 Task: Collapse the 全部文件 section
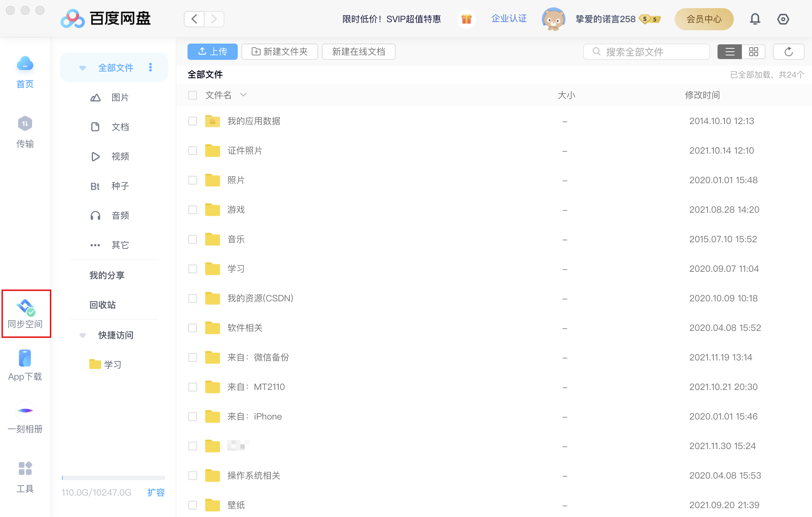click(x=82, y=68)
